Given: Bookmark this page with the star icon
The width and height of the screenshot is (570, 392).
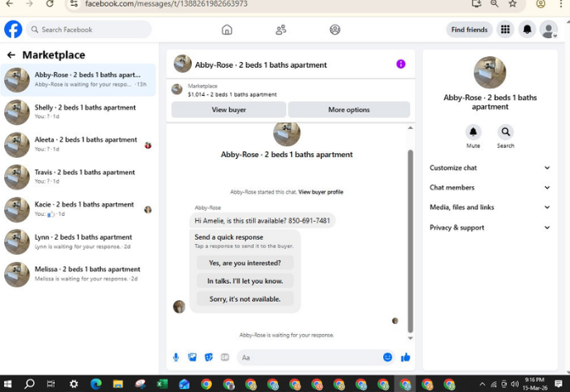Looking at the screenshot, I should click(x=513, y=3).
